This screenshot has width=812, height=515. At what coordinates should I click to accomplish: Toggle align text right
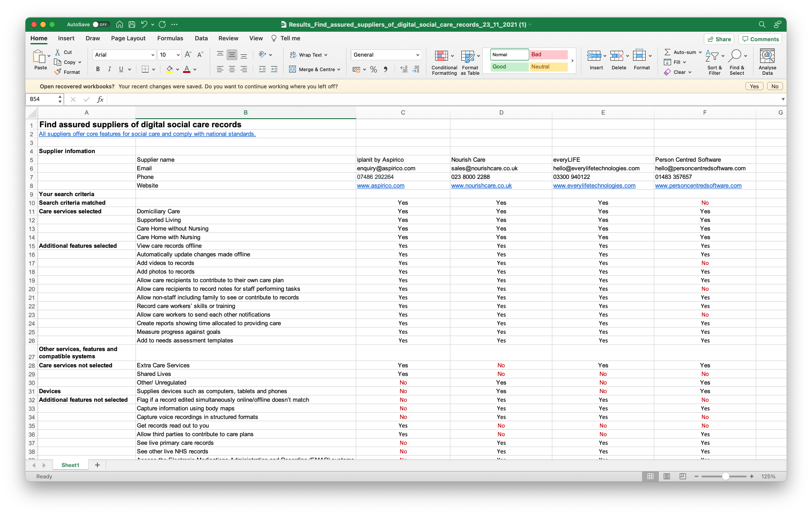[244, 69]
